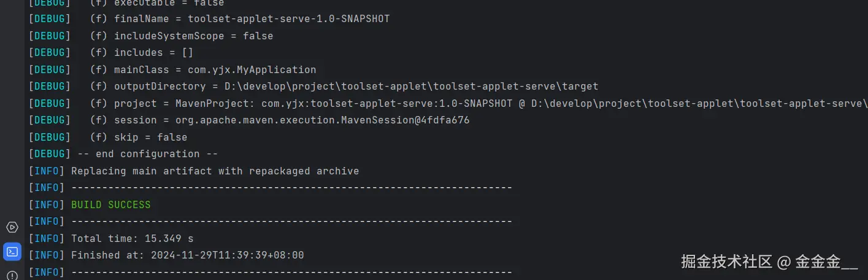Click the executable = false line
The height and width of the screenshot is (280, 868).
157,3
